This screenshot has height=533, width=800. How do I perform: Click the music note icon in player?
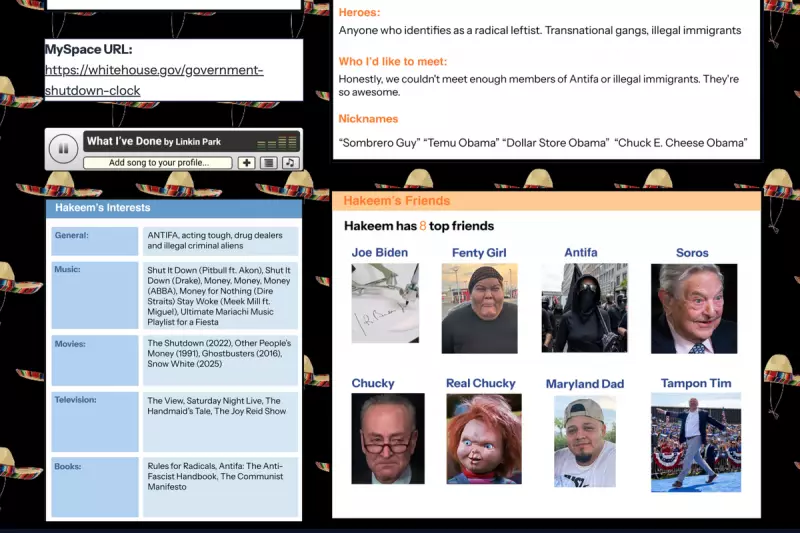coord(290,163)
